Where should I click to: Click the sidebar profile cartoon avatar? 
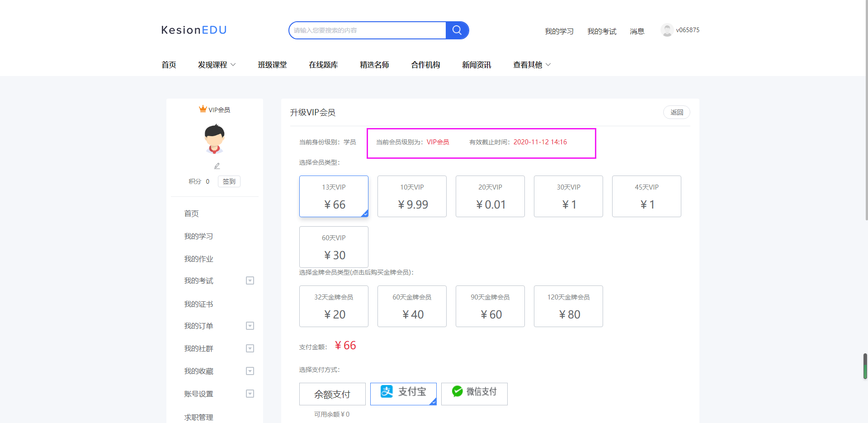(214, 139)
